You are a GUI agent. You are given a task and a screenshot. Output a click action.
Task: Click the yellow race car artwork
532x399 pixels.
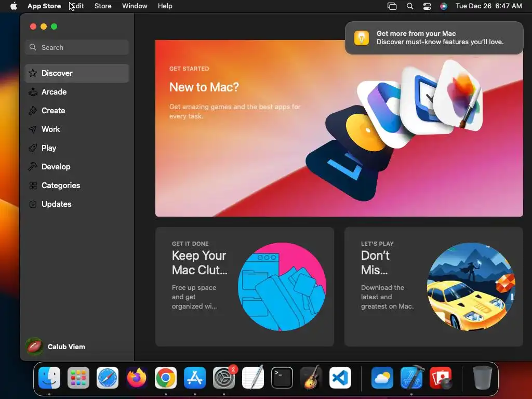[x=471, y=287]
